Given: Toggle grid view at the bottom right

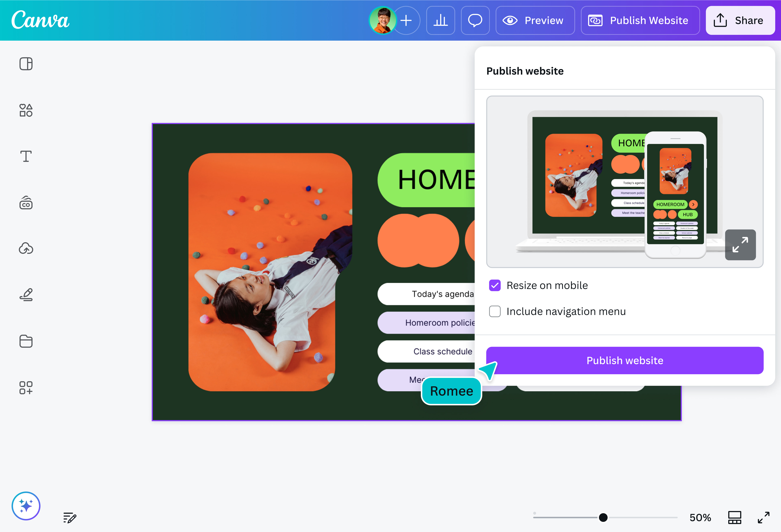Looking at the screenshot, I should point(735,518).
